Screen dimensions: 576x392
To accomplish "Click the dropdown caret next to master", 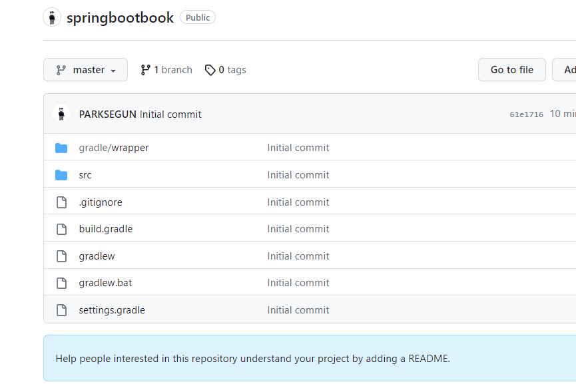I will coord(113,71).
